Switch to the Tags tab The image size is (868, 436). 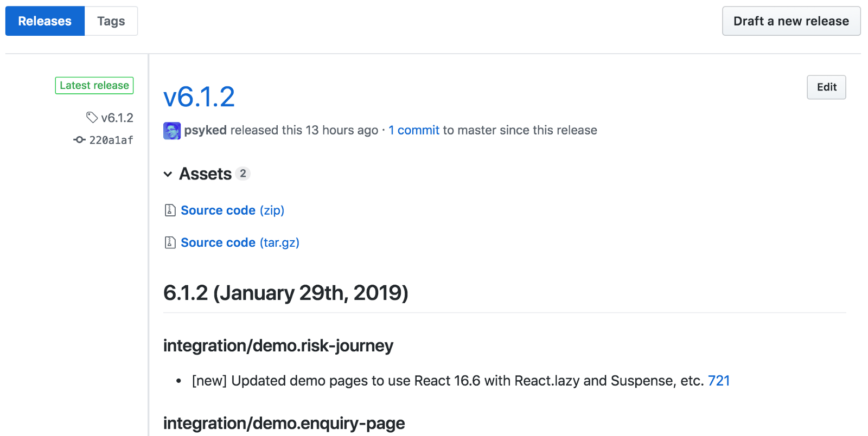click(x=111, y=21)
